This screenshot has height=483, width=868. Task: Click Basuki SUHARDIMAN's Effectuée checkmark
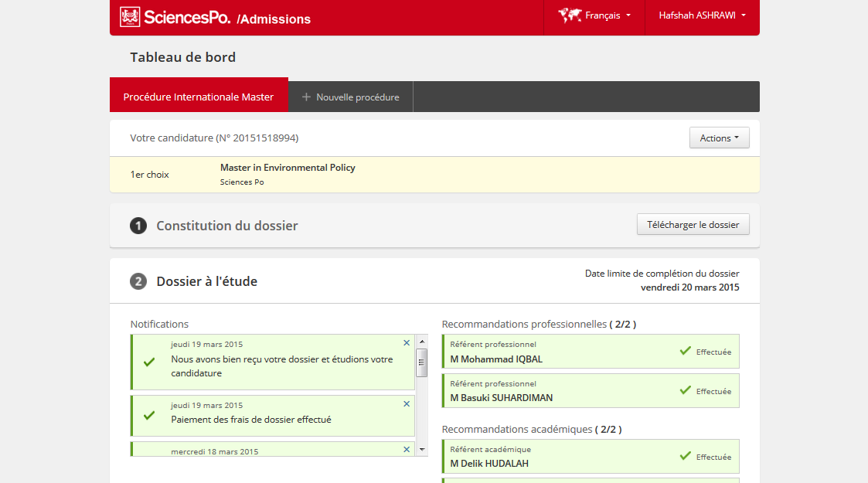[x=686, y=390]
